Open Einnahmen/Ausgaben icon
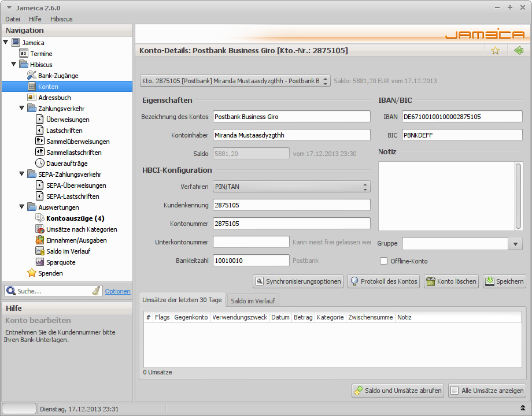The image size is (532, 416). point(40,240)
